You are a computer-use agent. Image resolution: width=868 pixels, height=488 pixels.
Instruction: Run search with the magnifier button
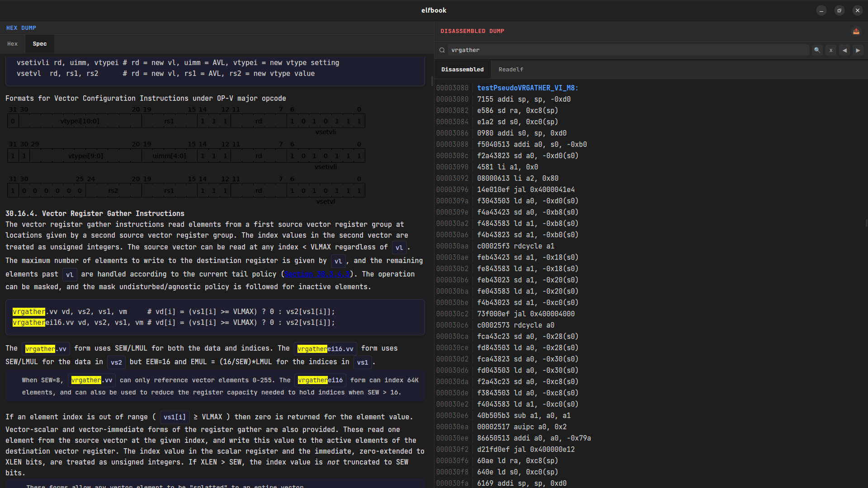pos(817,50)
